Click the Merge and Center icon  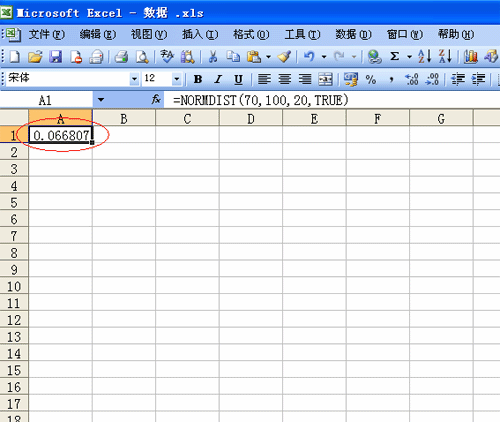click(325, 79)
